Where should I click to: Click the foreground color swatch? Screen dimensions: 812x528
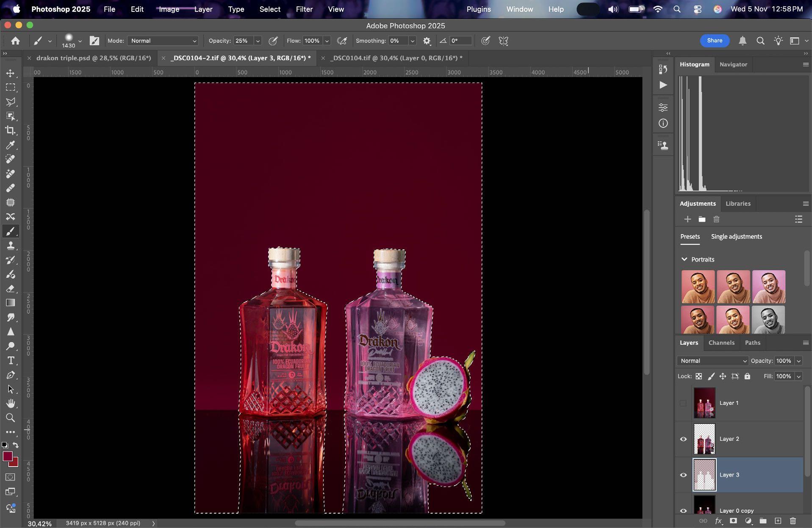click(7, 456)
